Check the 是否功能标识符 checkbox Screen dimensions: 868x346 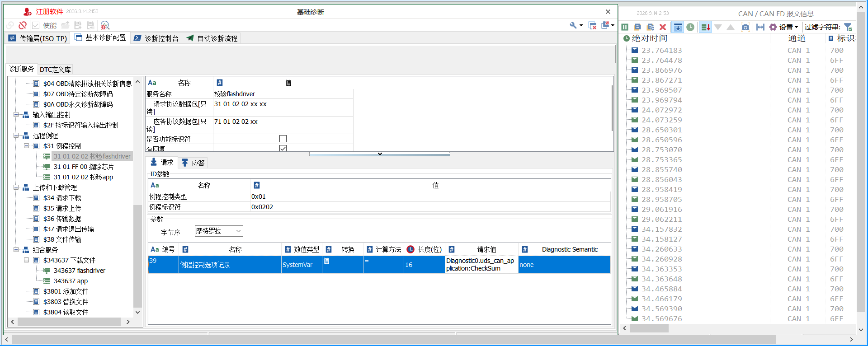coord(283,139)
